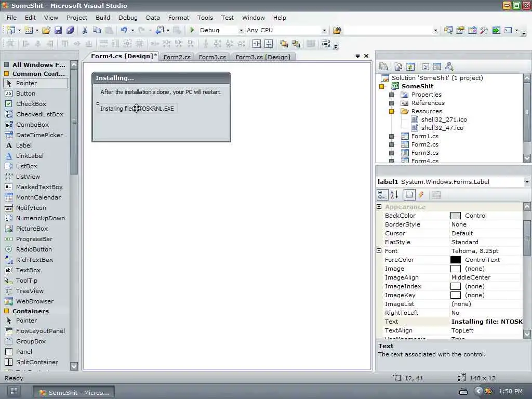Click the ForeColor black color swatch

click(455, 260)
